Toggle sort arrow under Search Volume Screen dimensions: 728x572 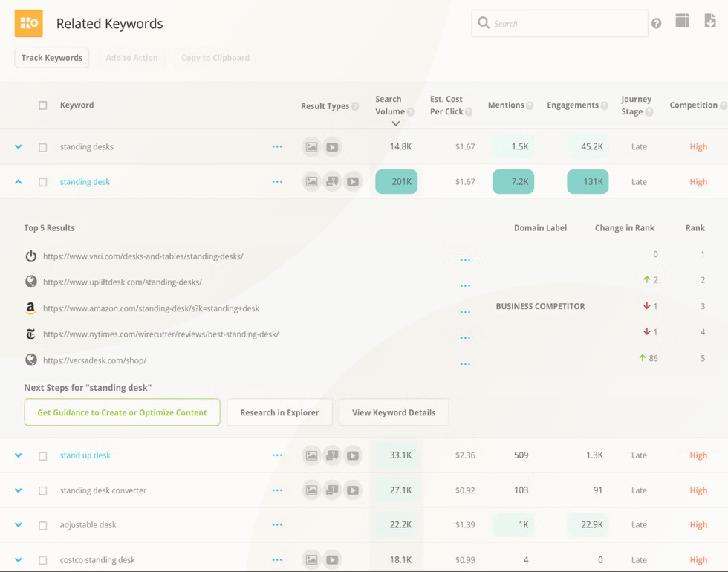395,123
